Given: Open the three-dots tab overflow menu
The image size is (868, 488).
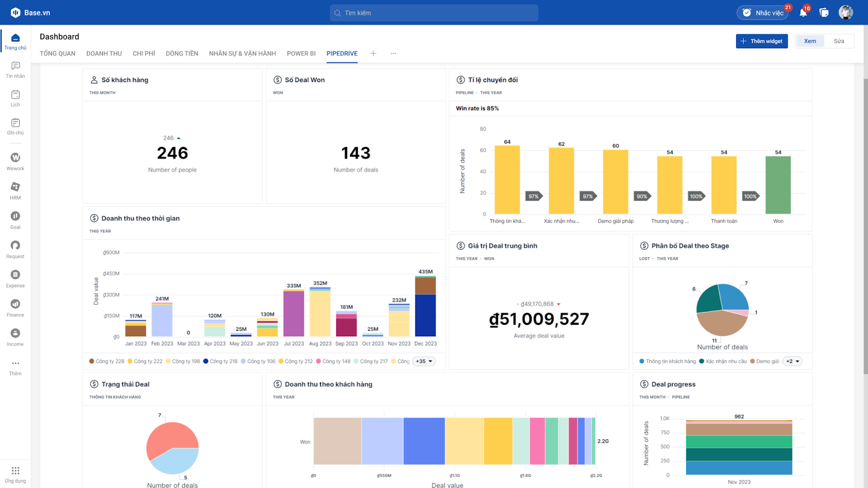Looking at the screenshot, I should coord(393,53).
